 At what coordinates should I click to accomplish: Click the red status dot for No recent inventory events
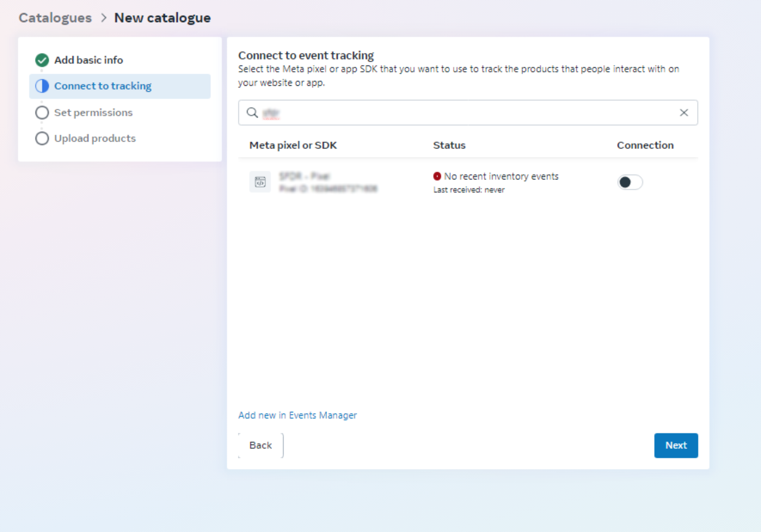click(437, 176)
